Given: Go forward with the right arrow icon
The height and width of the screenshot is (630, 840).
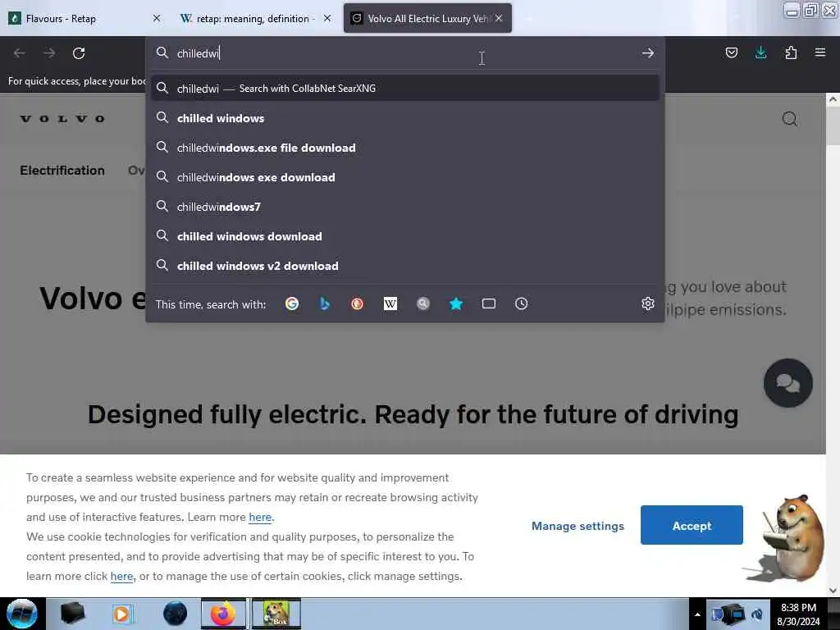Looking at the screenshot, I should click(x=49, y=53).
